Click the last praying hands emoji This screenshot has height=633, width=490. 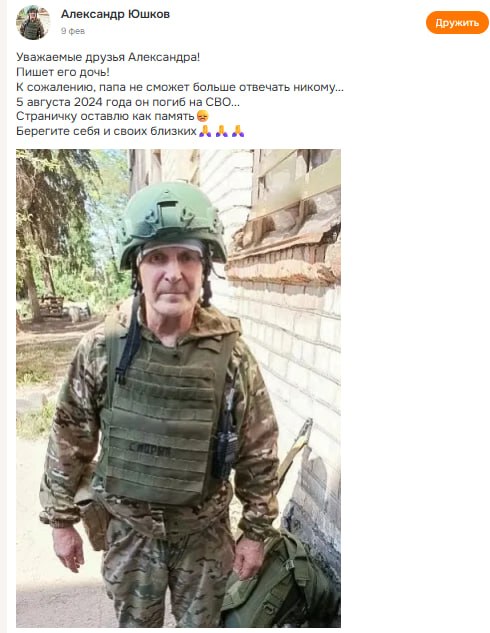(238, 131)
